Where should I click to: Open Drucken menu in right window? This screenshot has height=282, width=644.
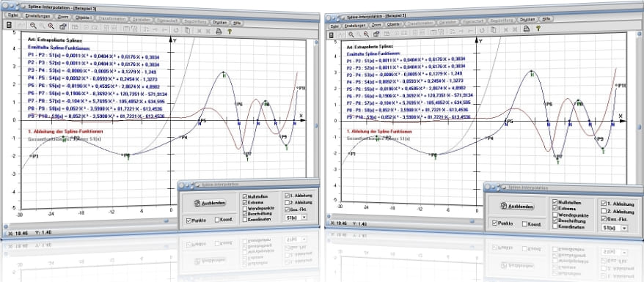tap(527, 19)
